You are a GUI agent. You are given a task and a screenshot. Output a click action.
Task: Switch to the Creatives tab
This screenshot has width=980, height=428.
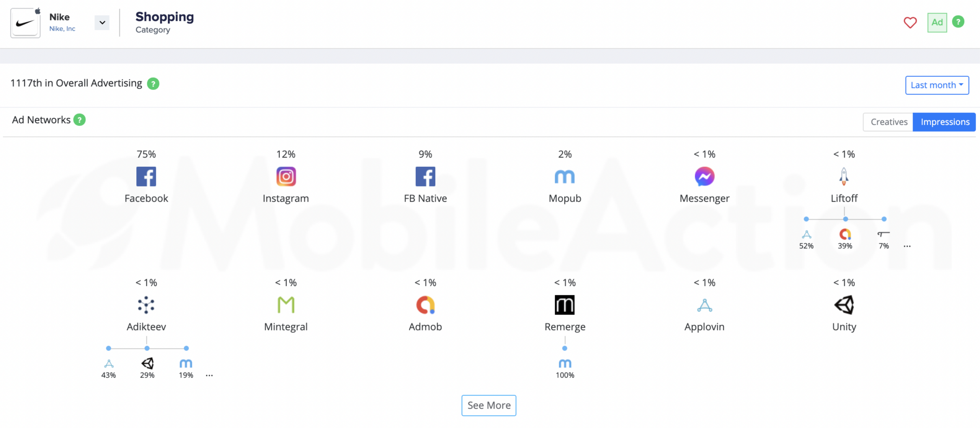pos(889,122)
